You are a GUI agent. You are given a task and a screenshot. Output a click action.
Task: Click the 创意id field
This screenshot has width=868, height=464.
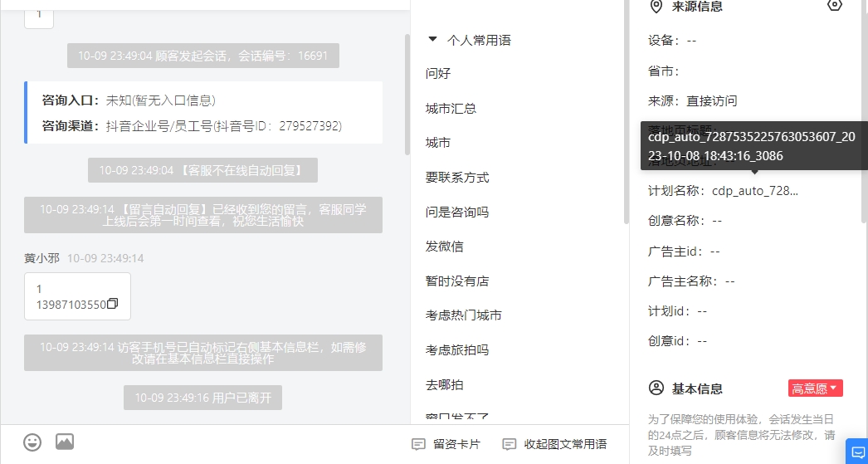pyautogui.click(x=678, y=341)
